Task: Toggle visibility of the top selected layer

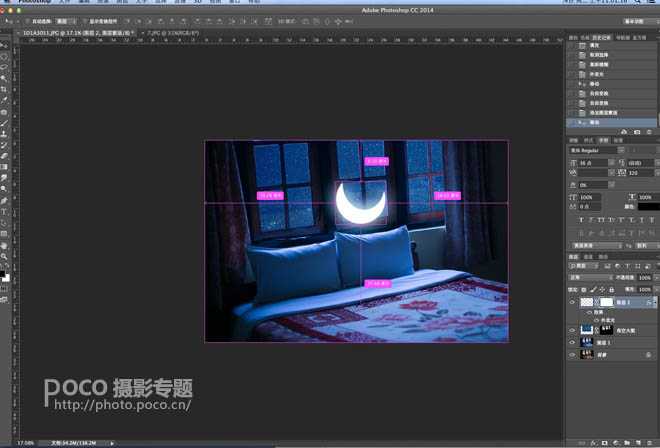Action: (572, 301)
